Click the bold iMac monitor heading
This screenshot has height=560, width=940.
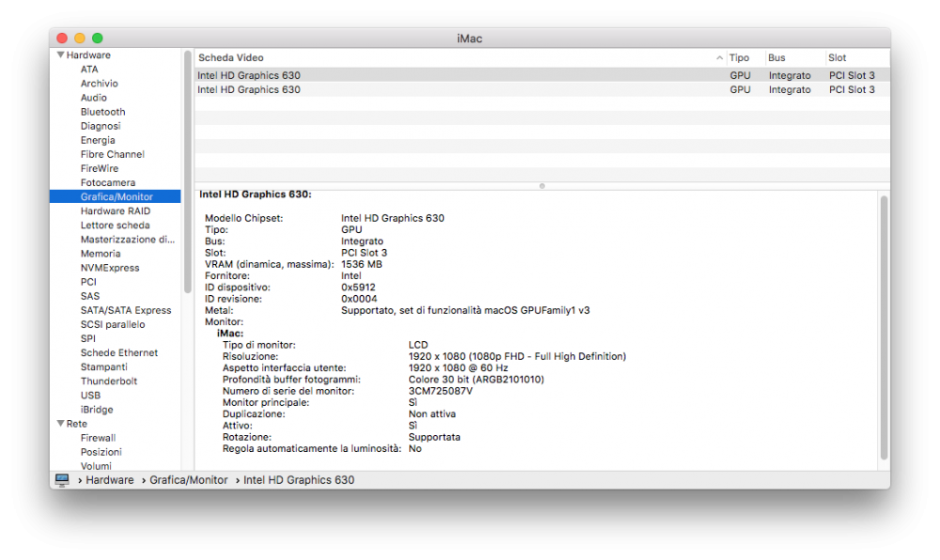coord(230,334)
